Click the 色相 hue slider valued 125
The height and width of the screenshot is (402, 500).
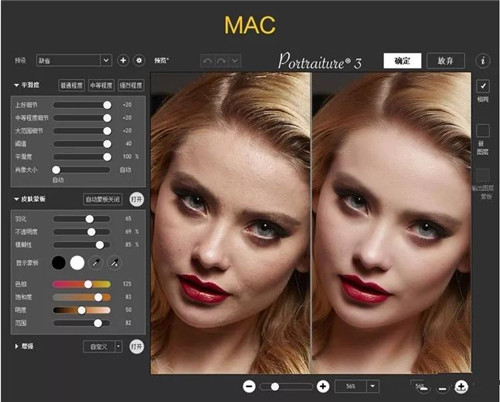pyautogui.click(x=82, y=284)
